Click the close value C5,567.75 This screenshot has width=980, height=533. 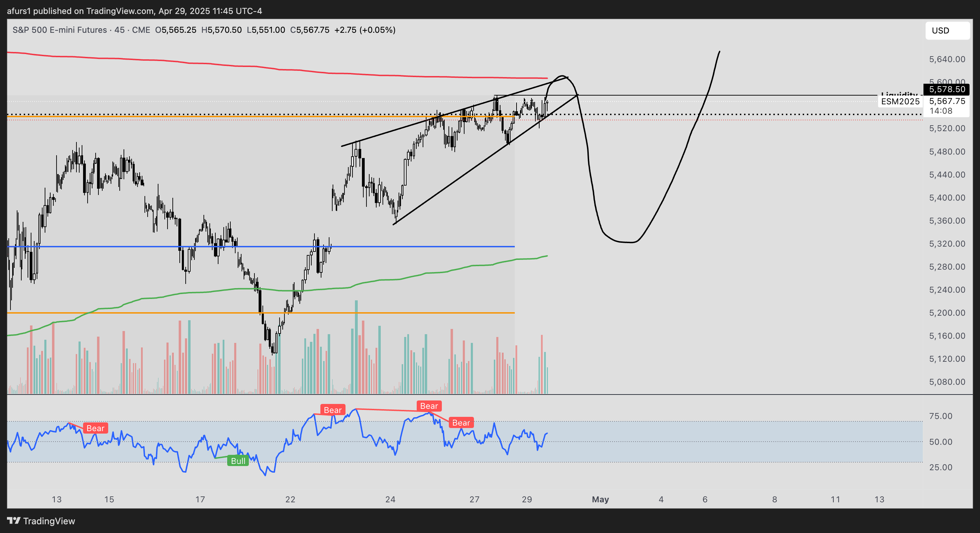click(x=310, y=30)
